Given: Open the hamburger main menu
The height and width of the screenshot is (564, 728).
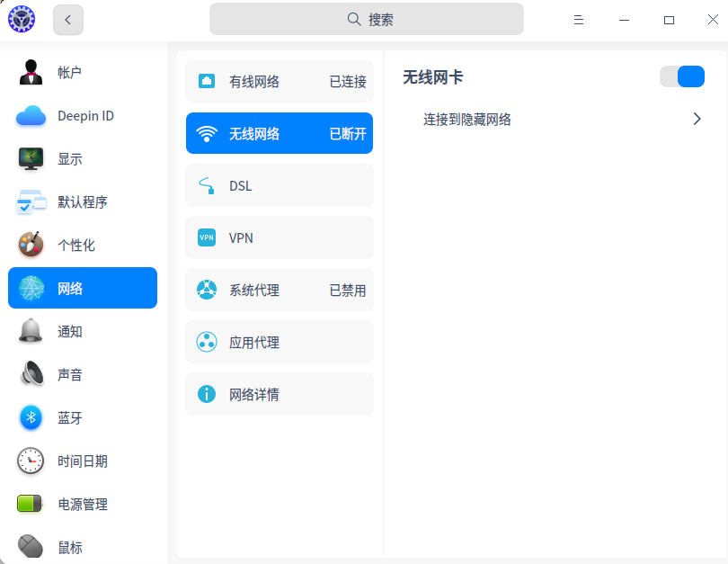Looking at the screenshot, I should point(579,20).
